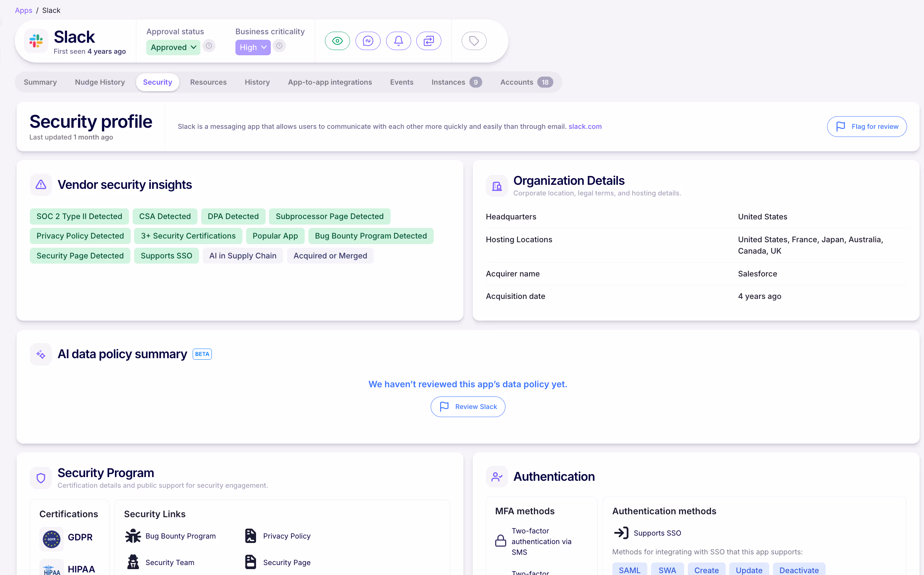The image size is (924, 575).
Task: Open App-to-app integrations tab
Action: pos(330,82)
